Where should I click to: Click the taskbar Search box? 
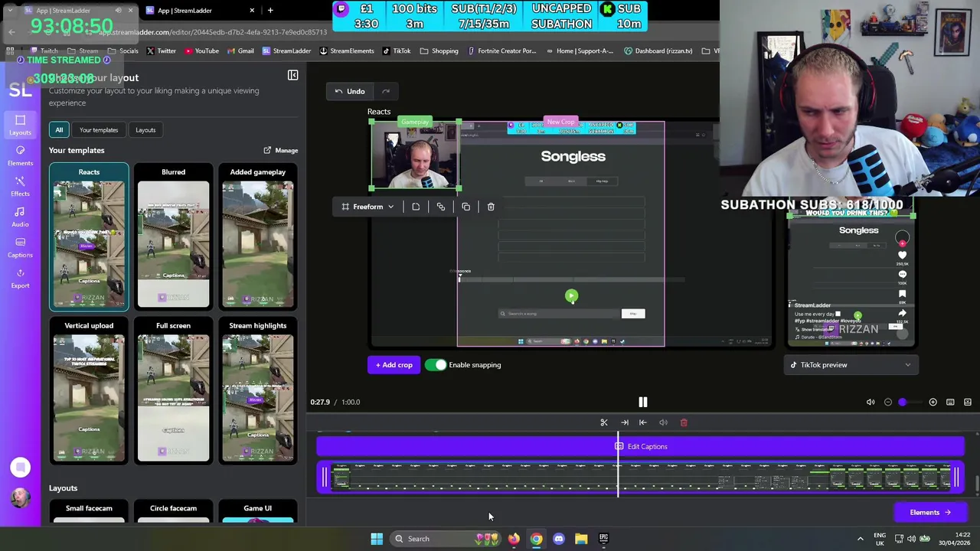[446, 539]
